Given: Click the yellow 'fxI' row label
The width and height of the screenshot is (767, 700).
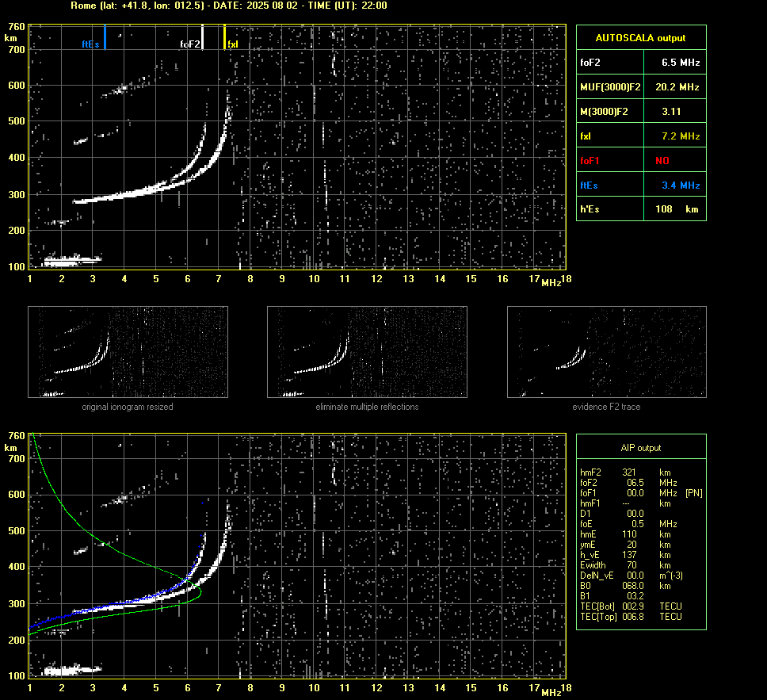Looking at the screenshot, I should 586,136.
